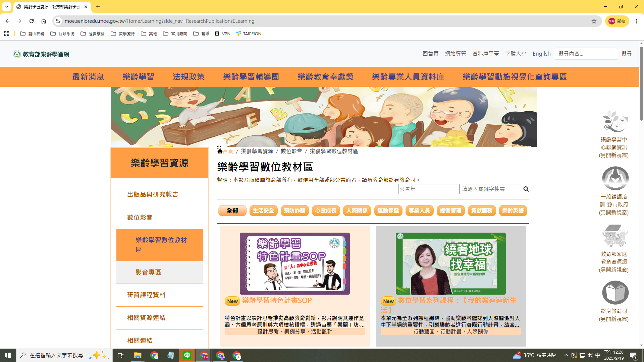
Task: Toggle the 樂齡英語 category filter
Action: click(513, 210)
